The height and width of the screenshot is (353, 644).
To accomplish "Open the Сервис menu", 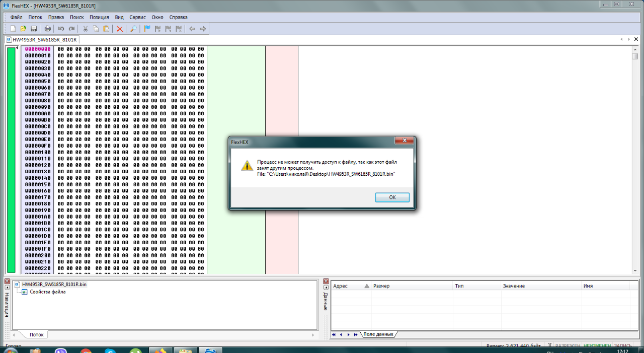I will [x=137, y=17].
